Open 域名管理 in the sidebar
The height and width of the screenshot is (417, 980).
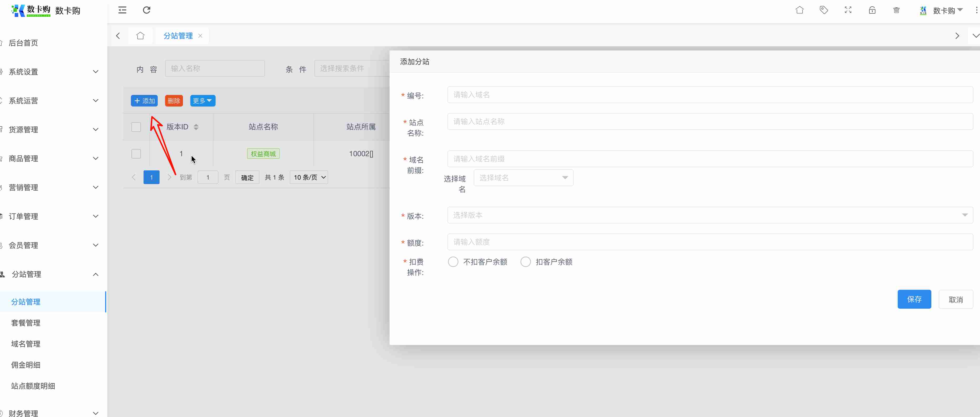[26, 344]
